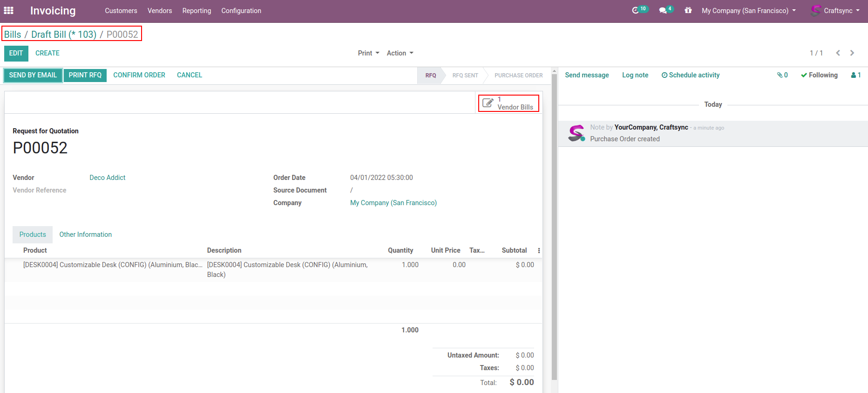Open the conversations chat bubble icon

coord(663,10)
